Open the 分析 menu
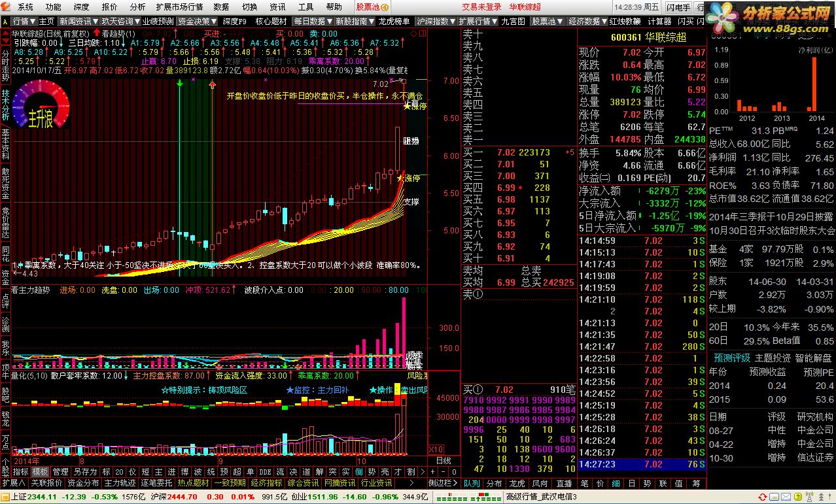Image resolution: width=836 pixels, height=504 pixels. coord(137,7)
